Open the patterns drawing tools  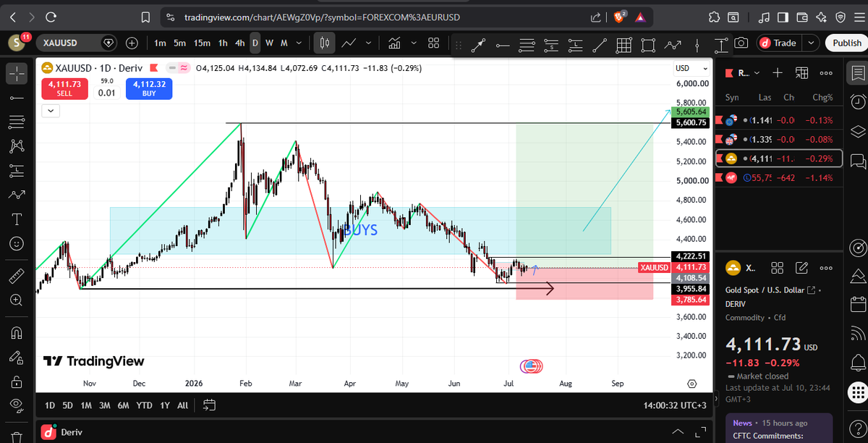17,146
